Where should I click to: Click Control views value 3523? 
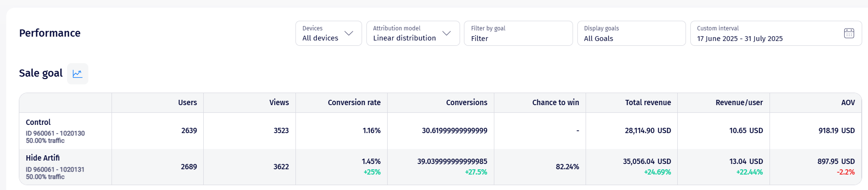pos(281,131)
